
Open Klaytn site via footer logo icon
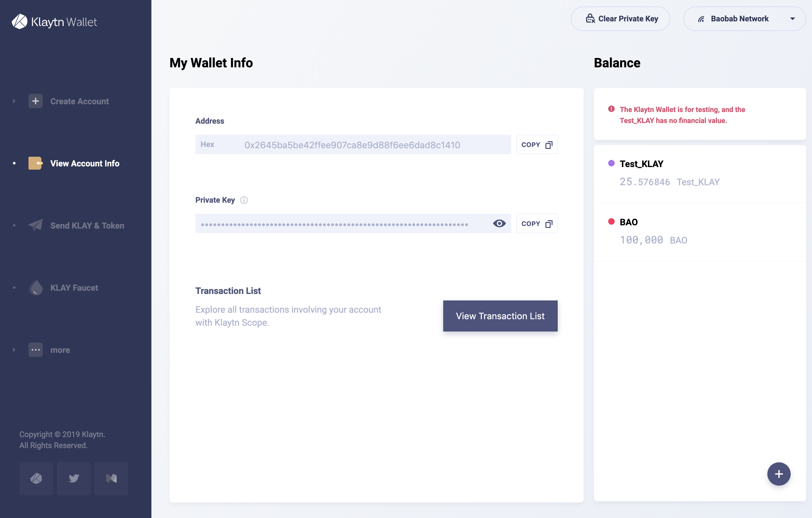click(36, 478)
